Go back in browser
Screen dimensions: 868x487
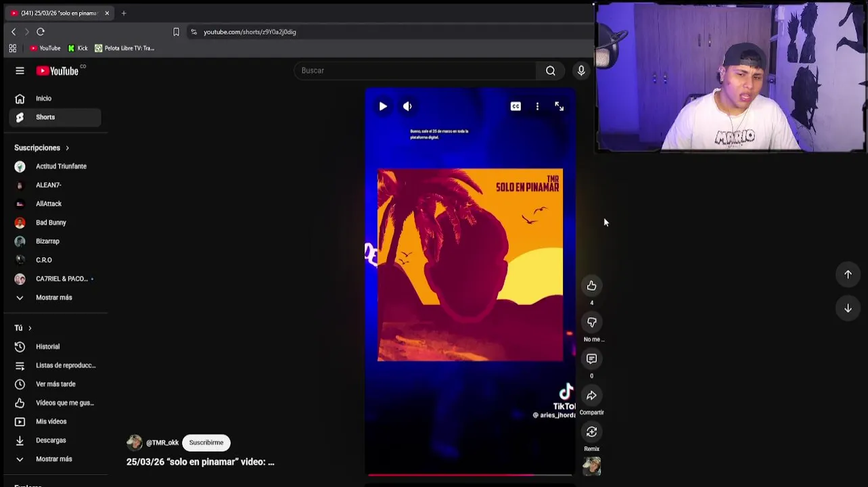[14, 32]
